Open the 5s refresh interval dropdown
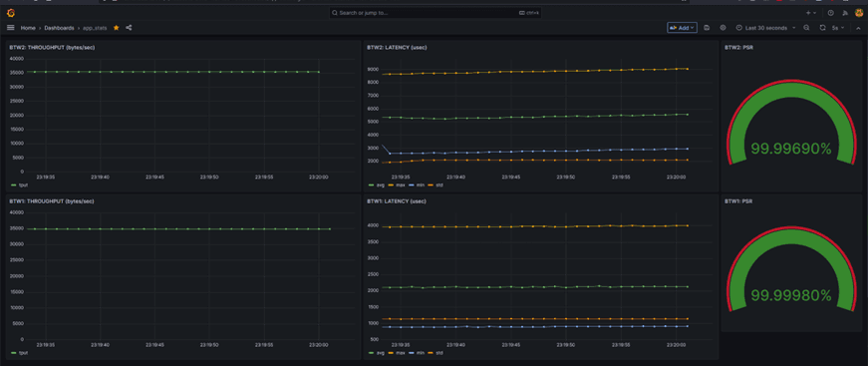The image size is (868, 366). pyautogui.click(x=838, y=28)
